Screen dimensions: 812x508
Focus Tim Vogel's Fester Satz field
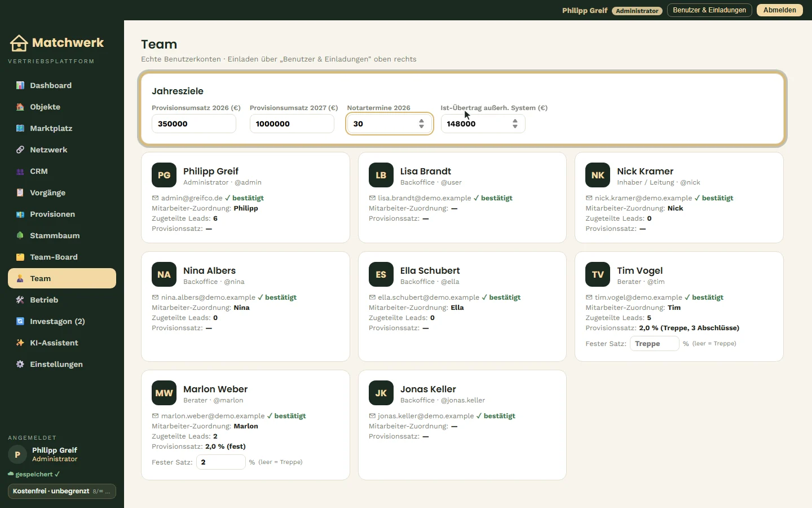coord(654,344)
